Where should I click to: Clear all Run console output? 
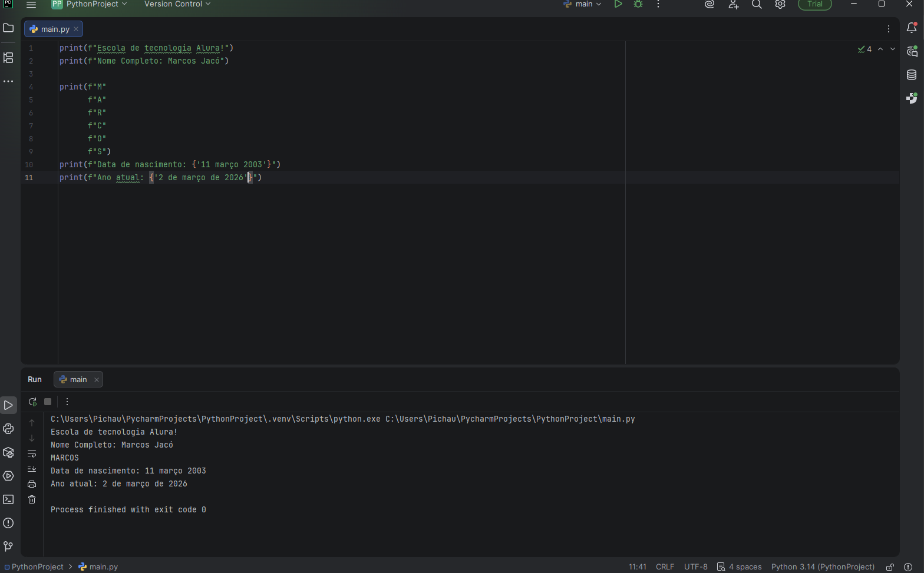click(x=32, y=499)
